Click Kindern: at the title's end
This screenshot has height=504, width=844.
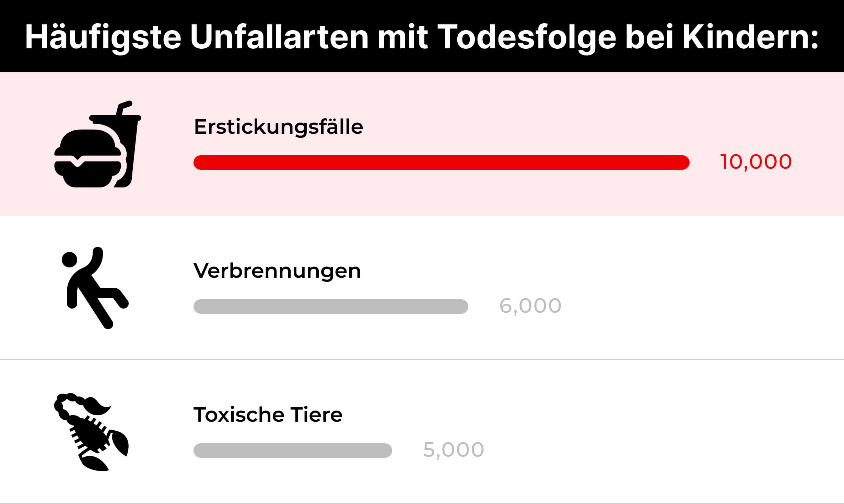(x=751, y=37)
